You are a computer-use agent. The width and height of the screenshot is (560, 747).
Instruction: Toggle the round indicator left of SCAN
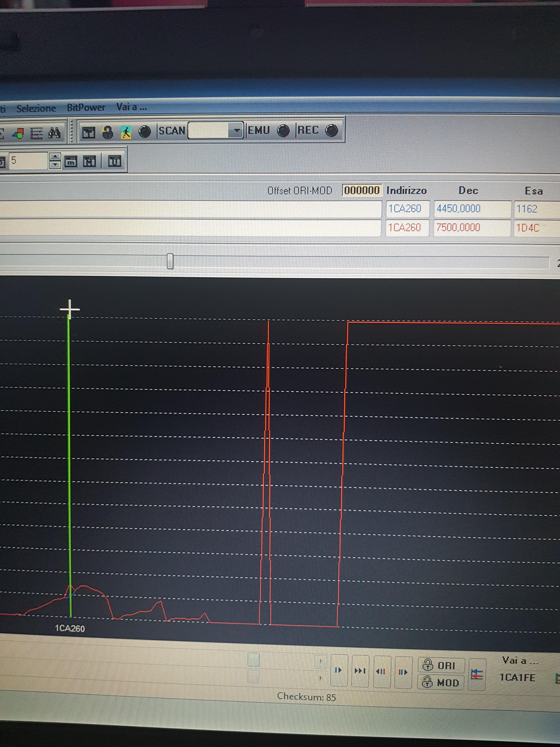(145, 131)
